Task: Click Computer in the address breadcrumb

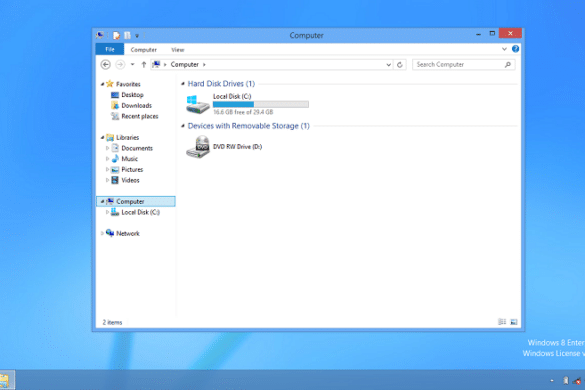Action: pos(185,65)
